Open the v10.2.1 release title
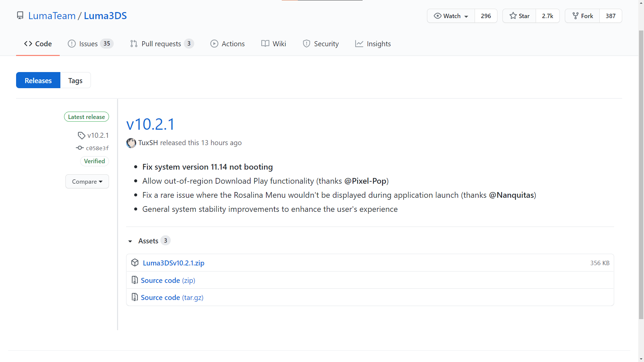Screen dimensions: 644x362 coord(150,124)
